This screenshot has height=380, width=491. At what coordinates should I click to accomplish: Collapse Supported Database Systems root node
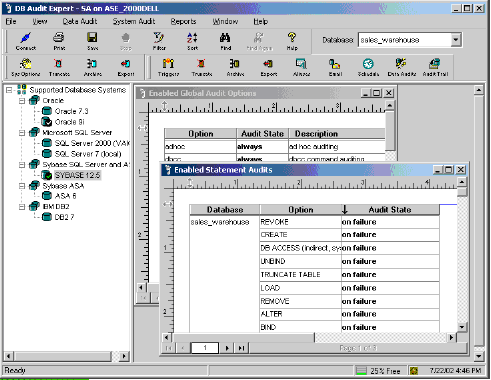(9, 90)
